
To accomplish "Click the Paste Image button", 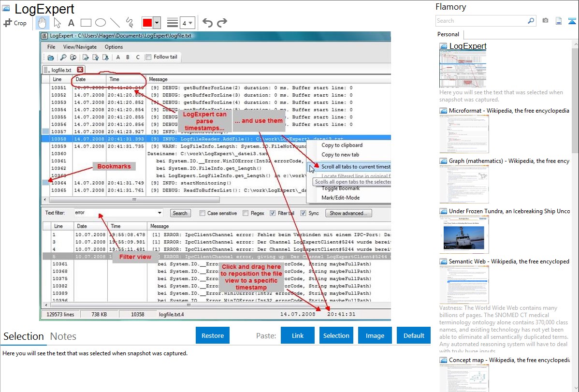I will 375,335.
